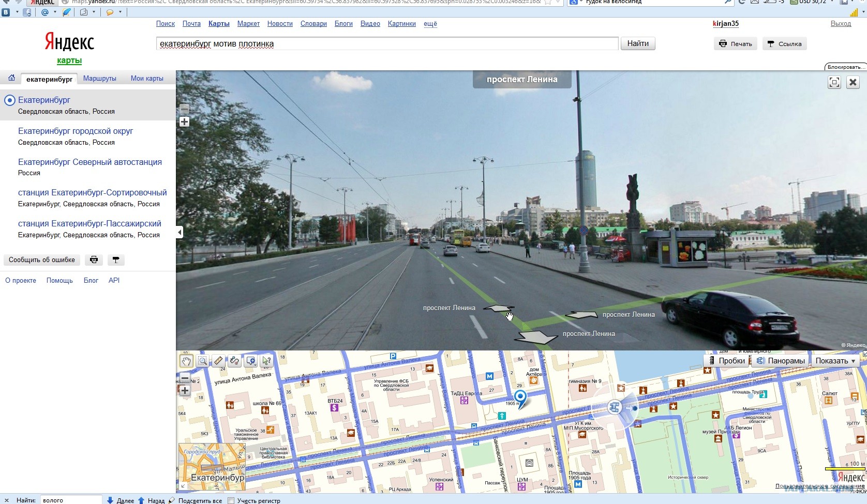Click the Печать print button

(x=736, y=44)
